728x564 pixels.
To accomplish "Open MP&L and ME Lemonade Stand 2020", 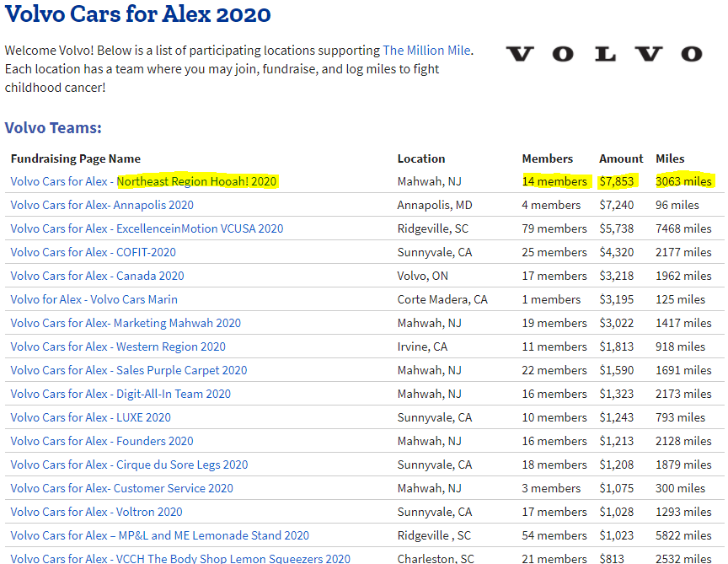I will click(159, 535).
